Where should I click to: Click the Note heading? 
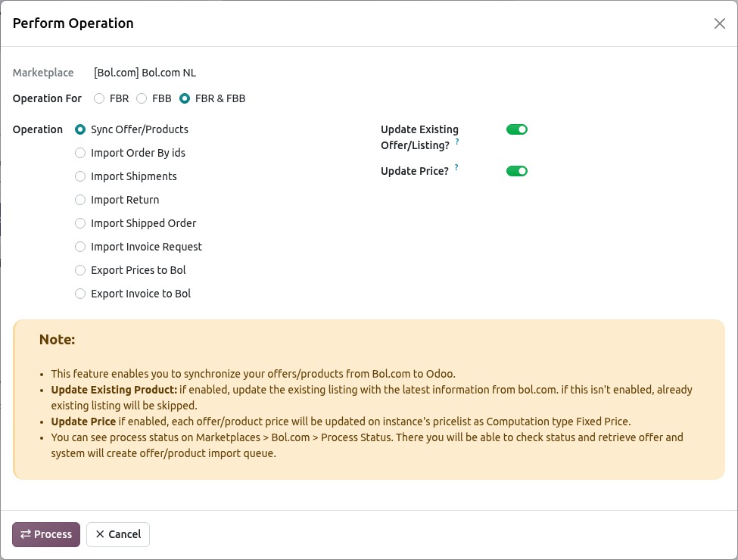click(x=57, y=339)
